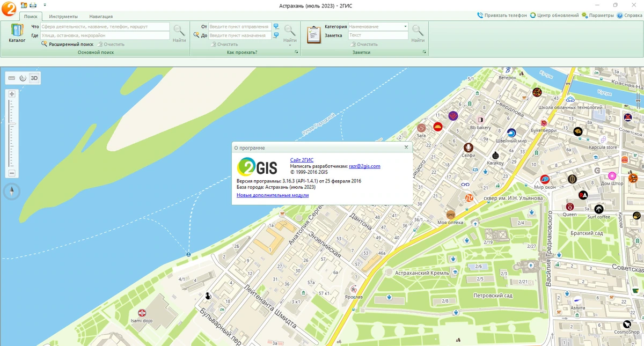Click the Швейный мир marker icon
This screenshot has width=644, height=346.
[x=511, y=133]
